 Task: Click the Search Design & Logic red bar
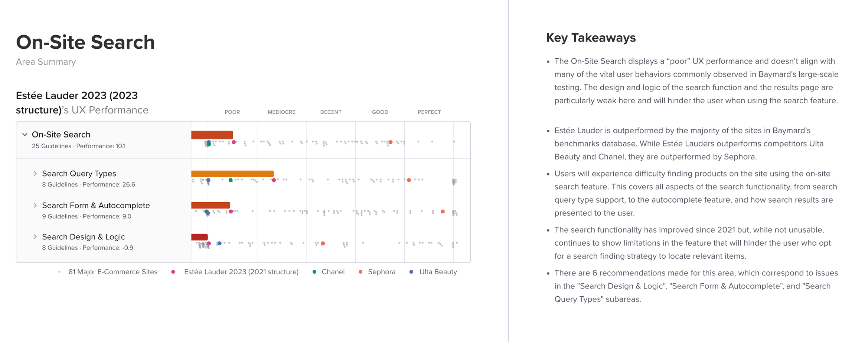(x=199, y=237)
